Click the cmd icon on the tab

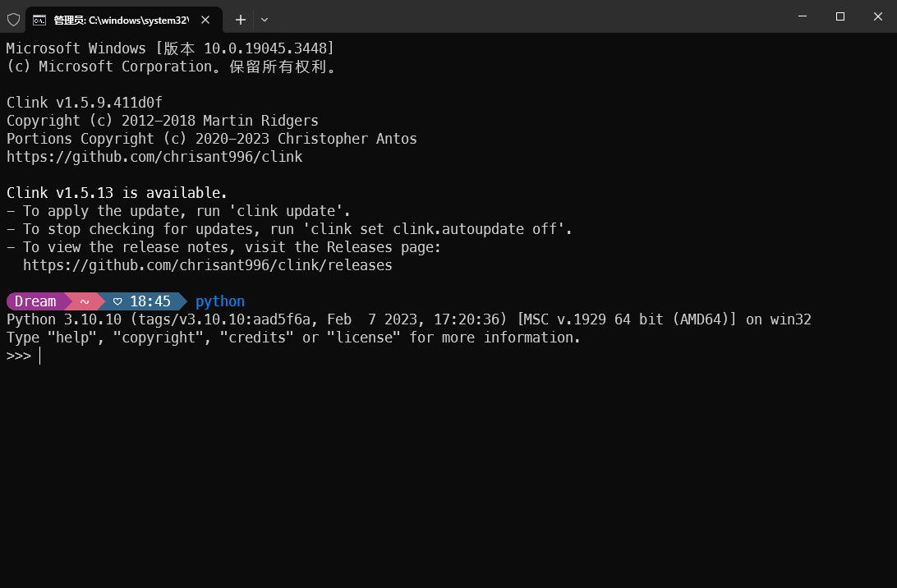(x=39, y=19)
